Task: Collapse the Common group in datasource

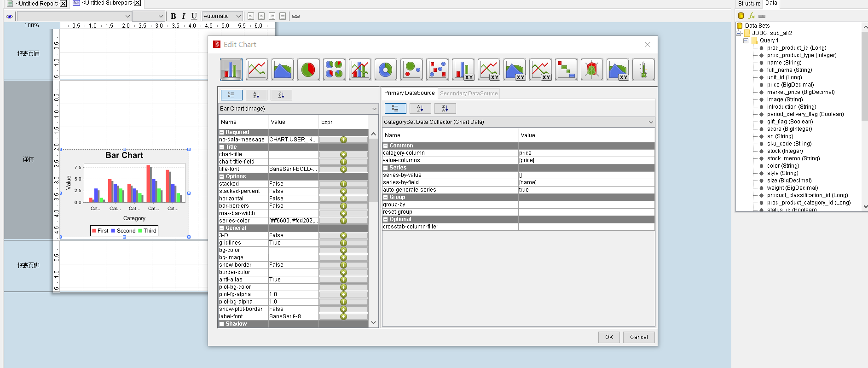Action: 386,146
